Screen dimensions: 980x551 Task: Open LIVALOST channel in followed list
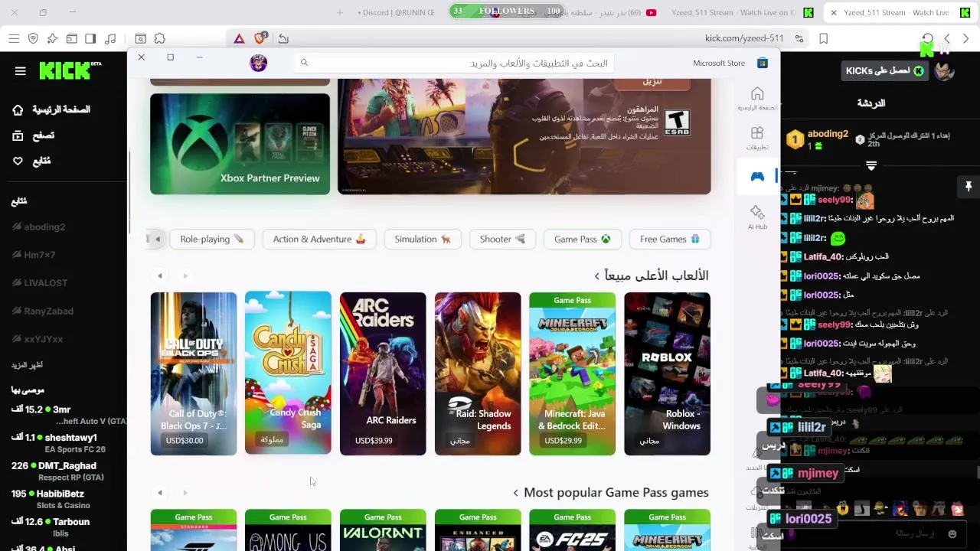46,282
